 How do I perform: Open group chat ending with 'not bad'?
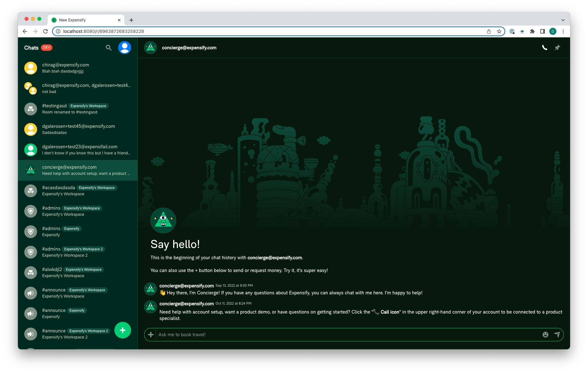coord(78,89)
